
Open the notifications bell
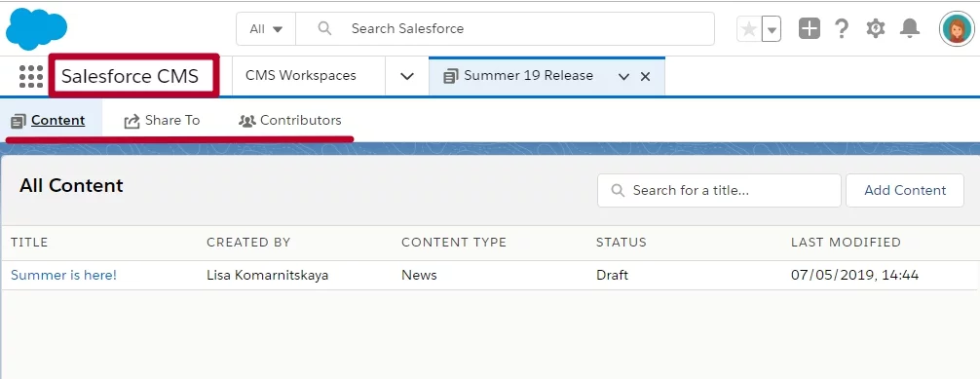(910, 28)
